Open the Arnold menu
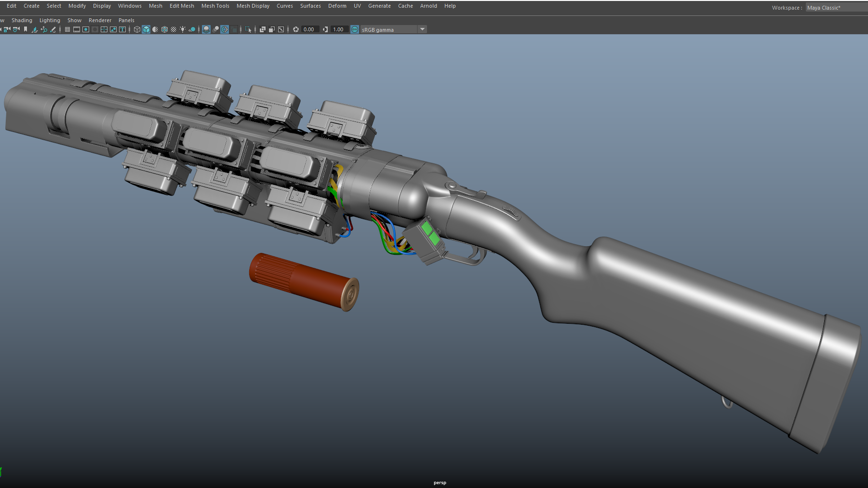 (428, 6)
